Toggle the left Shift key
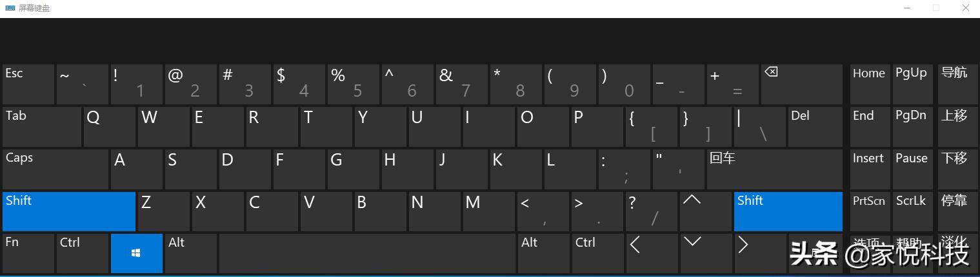This screenshot has width=980, height=277. click(69, 211)
